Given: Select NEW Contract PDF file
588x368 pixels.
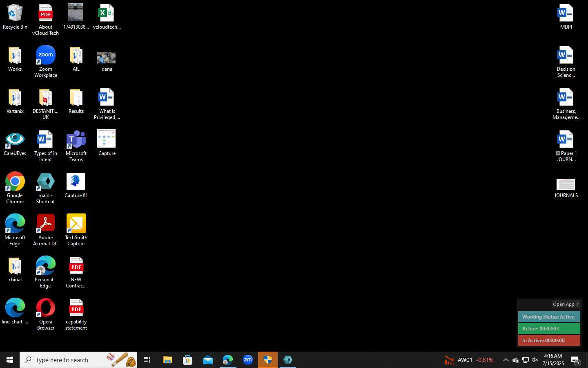Looking at the screenshot, I should [x=76, y=272].
